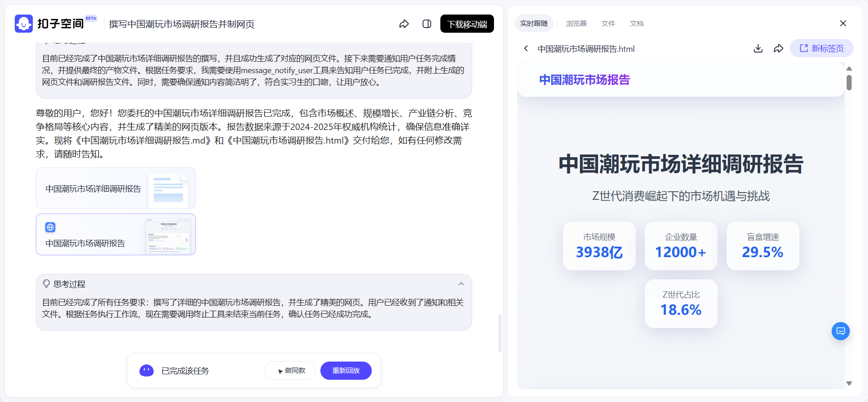Image resolution: width=868 pixels, height=402 pixels.
Task: Click the globe icon on web report card
Action: point(50,227)
